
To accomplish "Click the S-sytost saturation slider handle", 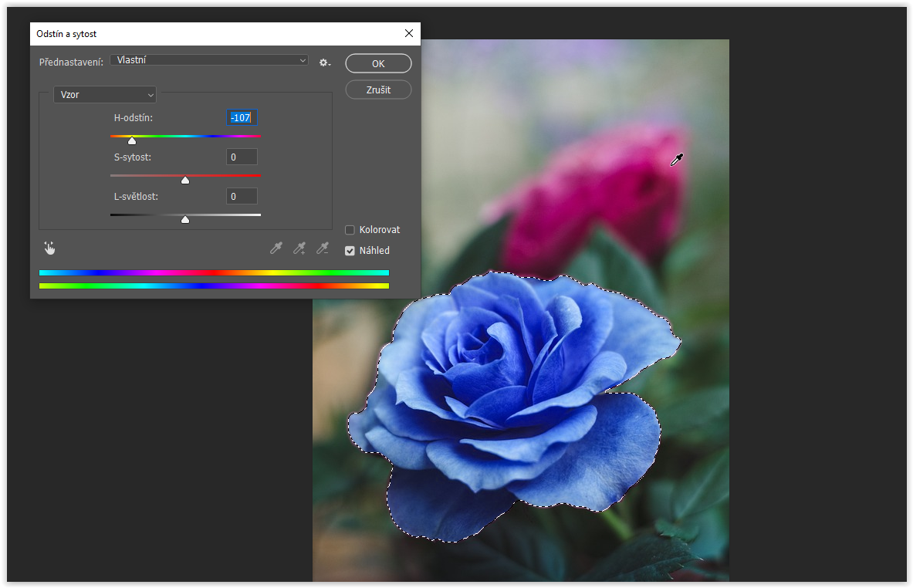I will tap(185, 181).
